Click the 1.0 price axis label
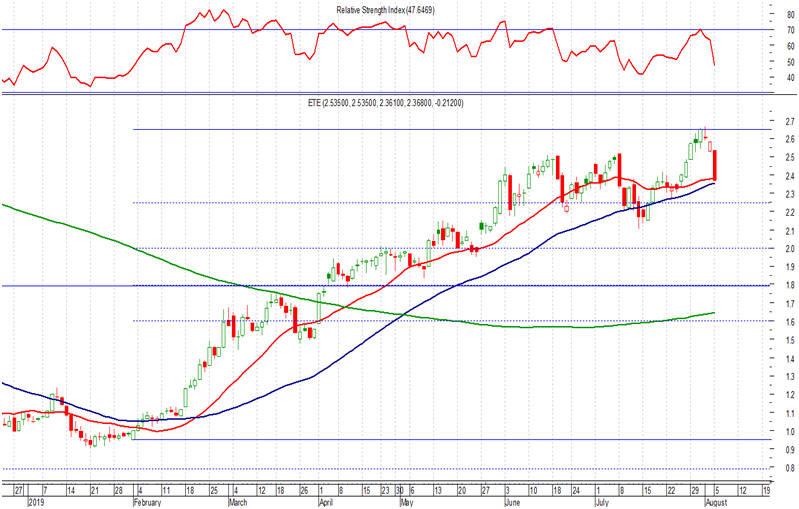 (x=790, y=432)
